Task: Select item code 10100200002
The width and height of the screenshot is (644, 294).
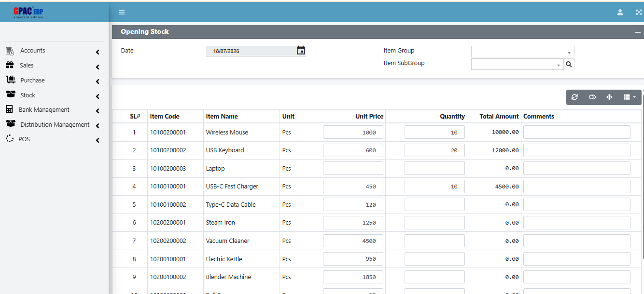Action: [x=168, y=150]
